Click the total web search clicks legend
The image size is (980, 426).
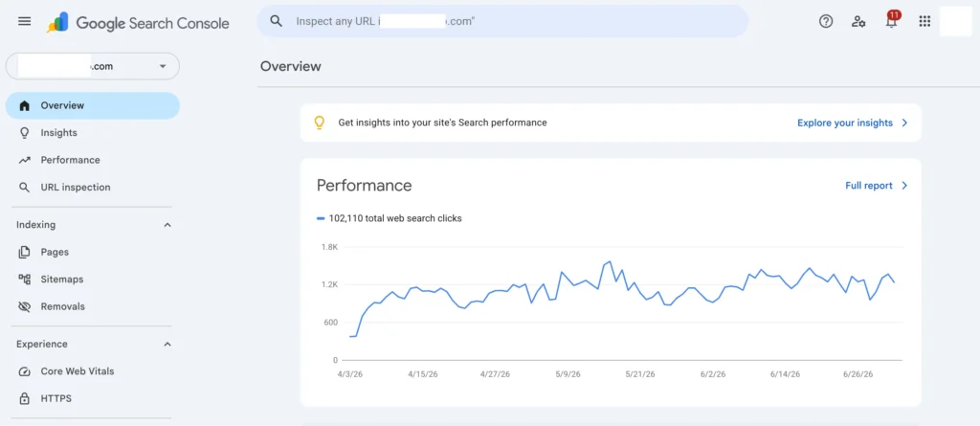(x=390, y=218)
